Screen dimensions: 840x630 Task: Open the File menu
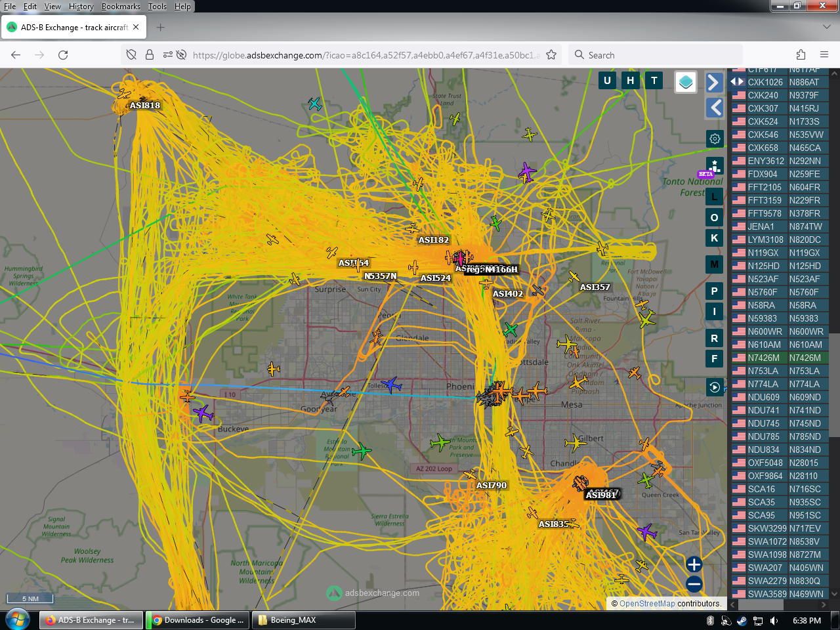coord(10,7)
